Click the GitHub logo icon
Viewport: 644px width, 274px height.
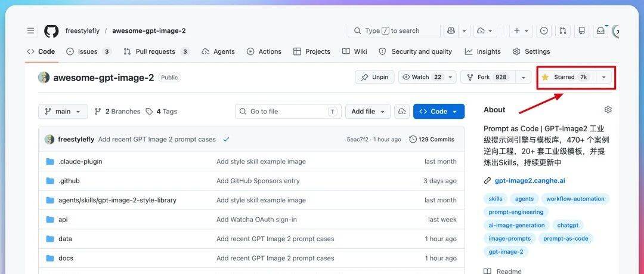coord(51,31)
